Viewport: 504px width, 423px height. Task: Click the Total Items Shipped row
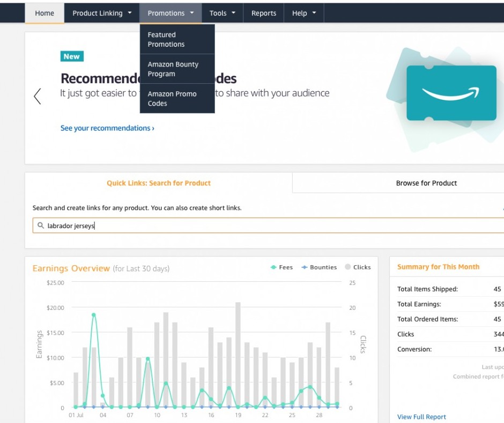coord(450,289)
